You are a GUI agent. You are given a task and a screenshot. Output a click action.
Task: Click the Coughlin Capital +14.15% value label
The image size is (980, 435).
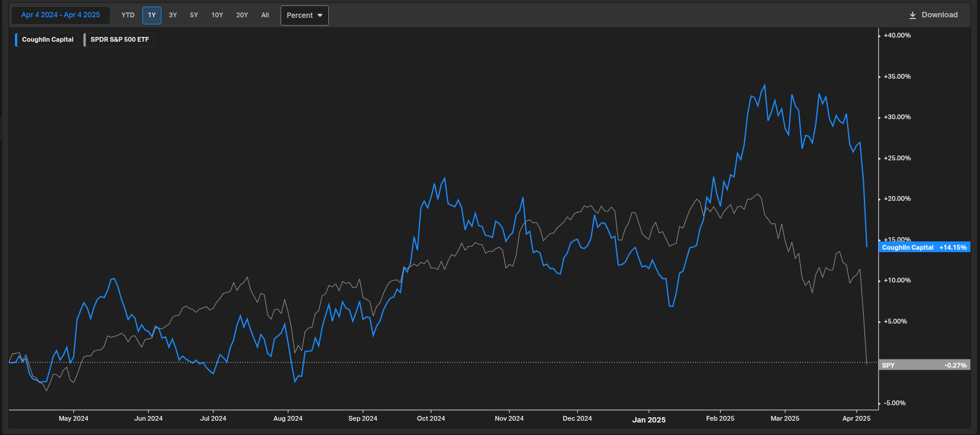click(925, 247)
